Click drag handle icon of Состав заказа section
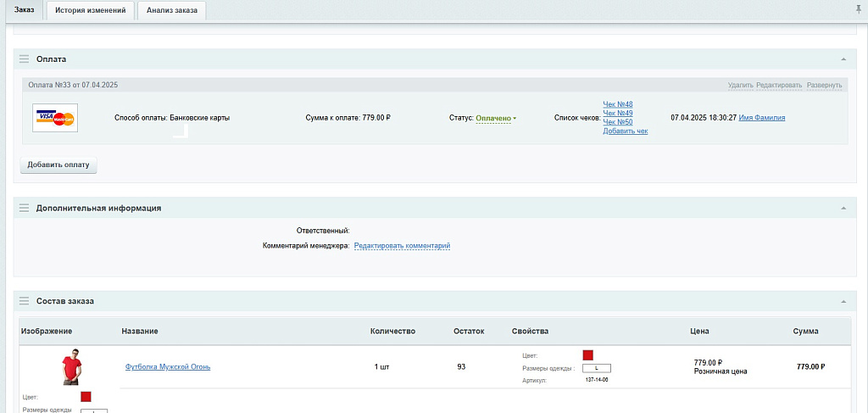868x413 pixels. pos(24,301)
